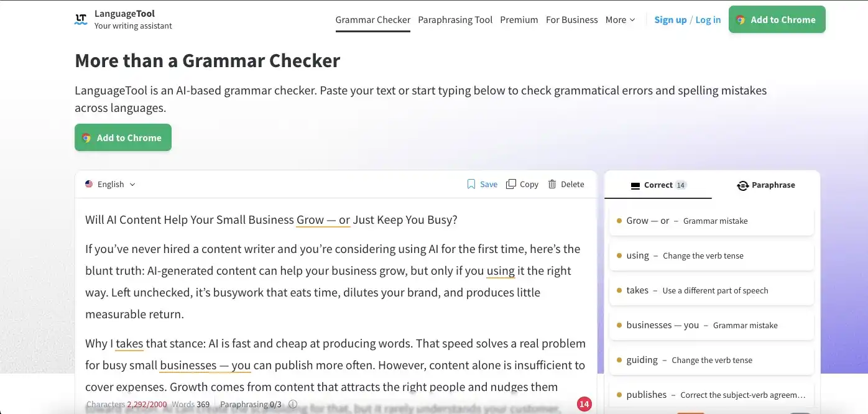Switch to the Correct tab

658,185
